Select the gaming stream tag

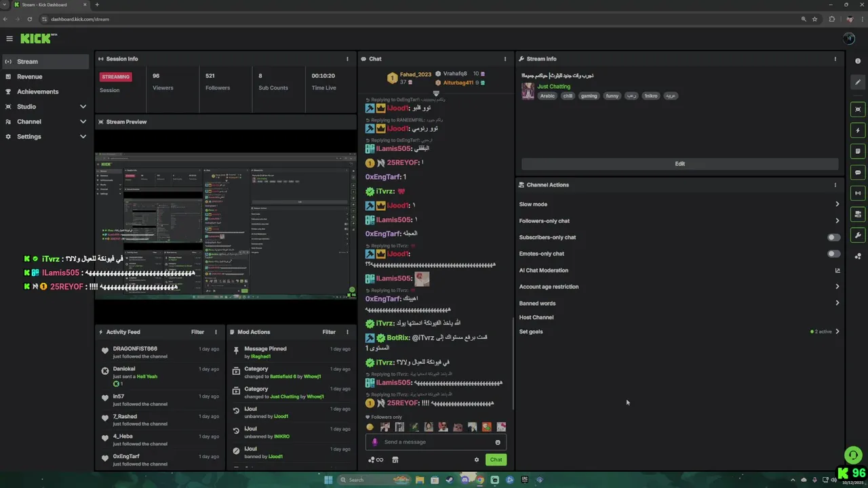tap(589, 96)
